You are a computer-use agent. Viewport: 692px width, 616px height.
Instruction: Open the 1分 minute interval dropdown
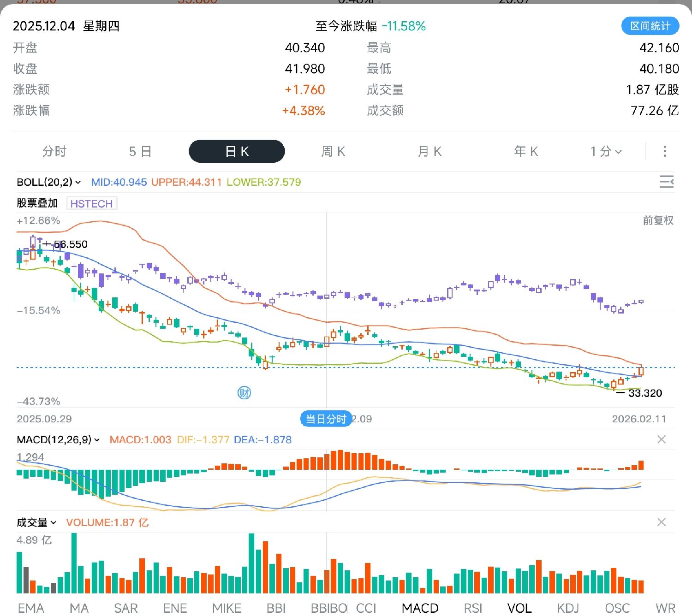606,151
